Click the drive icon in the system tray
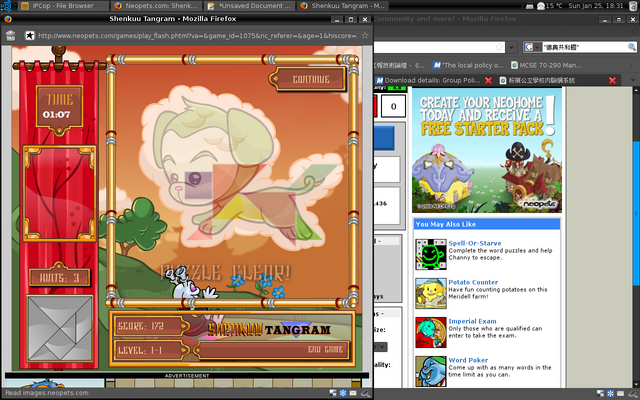 tap(529, 6)
